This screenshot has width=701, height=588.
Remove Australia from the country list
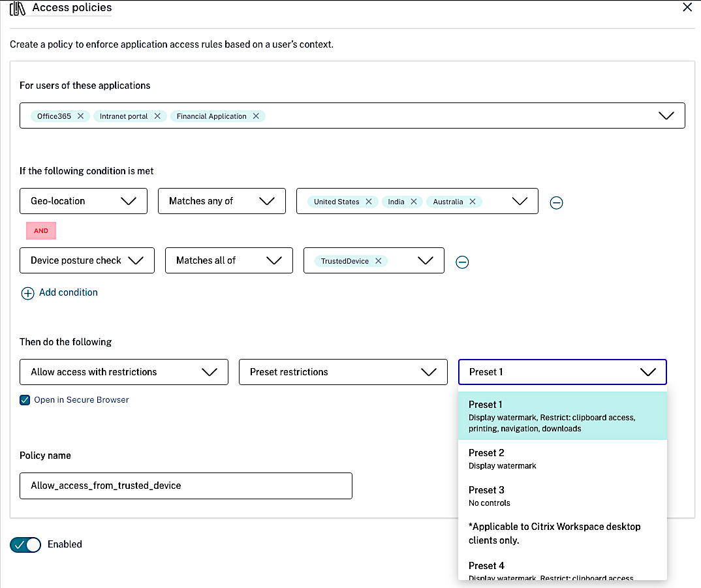pos(473,202)
